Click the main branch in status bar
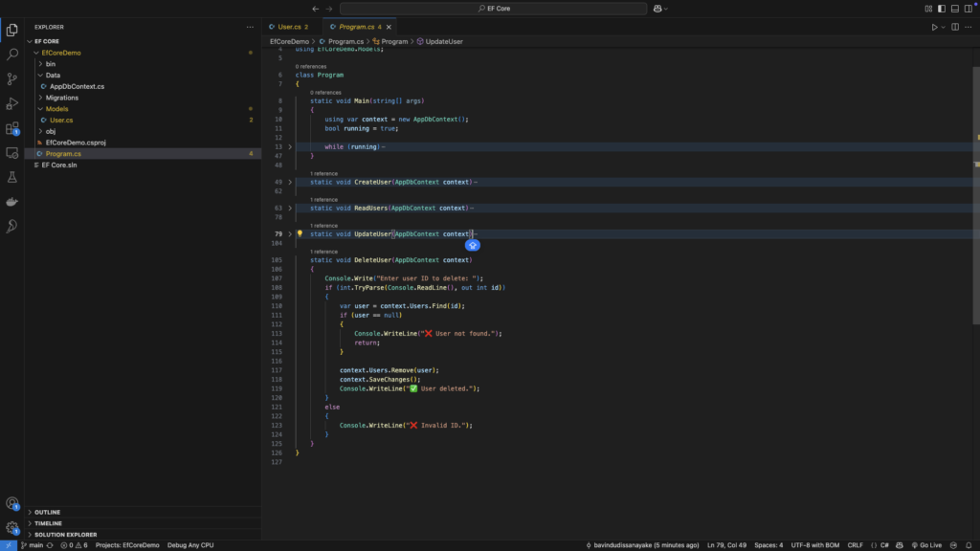980x551 pixels. [32, 545]
